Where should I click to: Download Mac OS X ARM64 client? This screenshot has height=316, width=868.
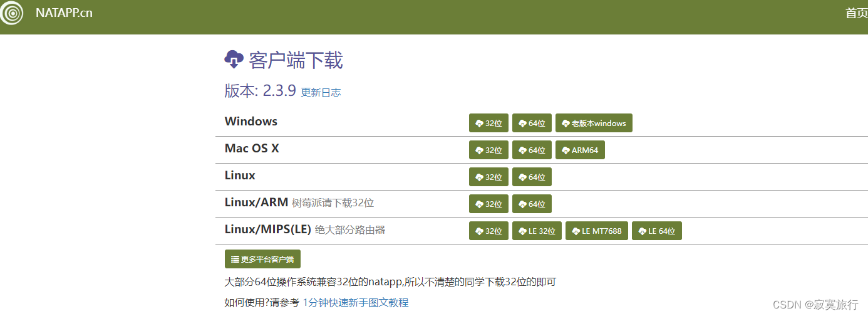(580, 150)
